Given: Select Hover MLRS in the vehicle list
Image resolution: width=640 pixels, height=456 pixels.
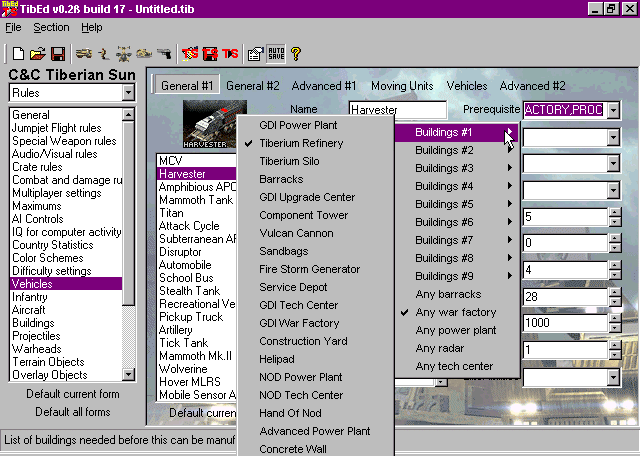Looking at the screenshot, I should click(196, 382).
